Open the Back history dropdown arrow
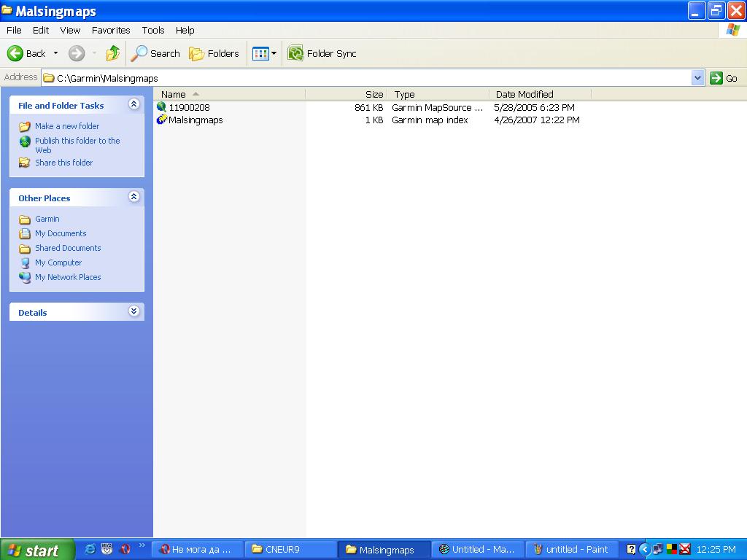The image size is (747, 560). 55,53
